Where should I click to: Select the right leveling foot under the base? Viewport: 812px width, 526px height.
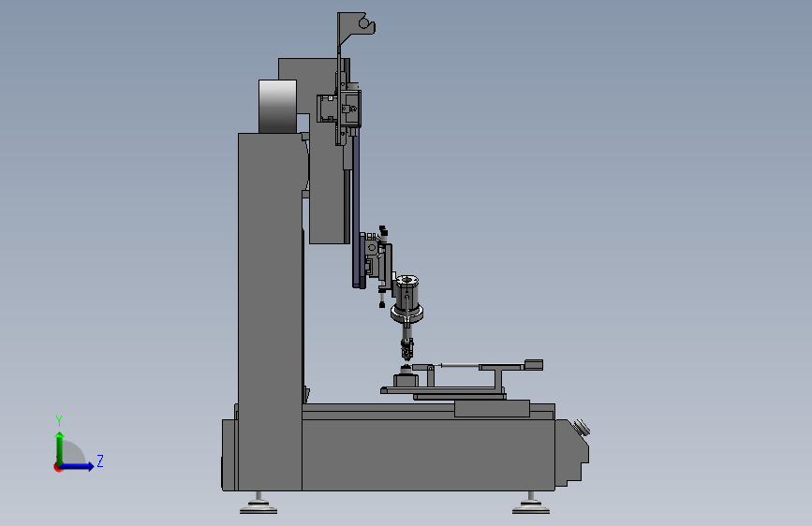pos(531,503)
